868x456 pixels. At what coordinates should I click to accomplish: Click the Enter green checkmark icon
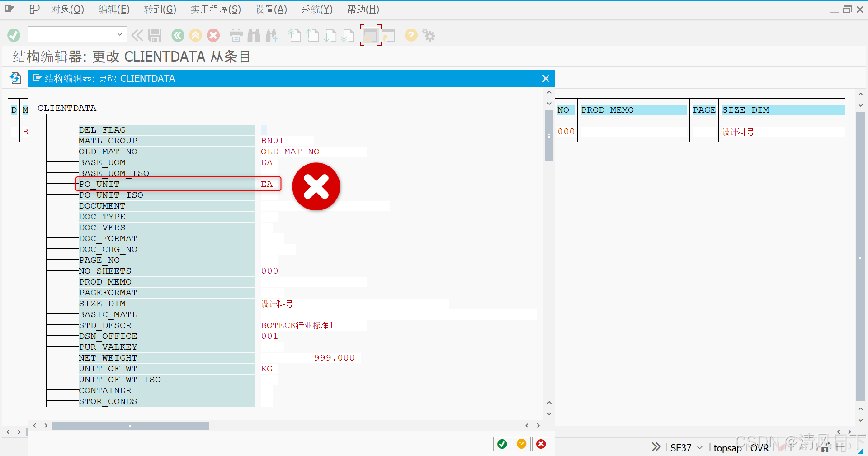point(14,35)
